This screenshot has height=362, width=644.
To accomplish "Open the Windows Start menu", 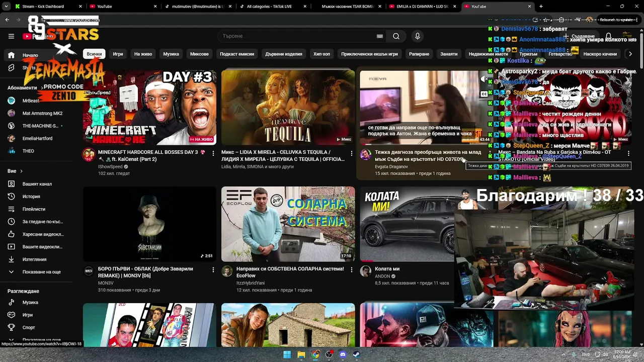I will tap(287, 354).
